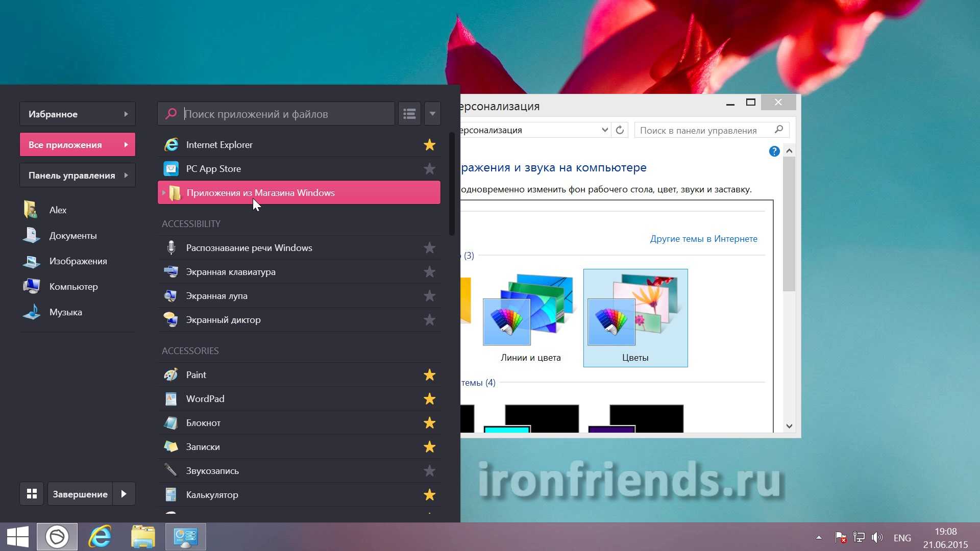
Task: Click the control panel taskbar icon
Action: [186, 537]
